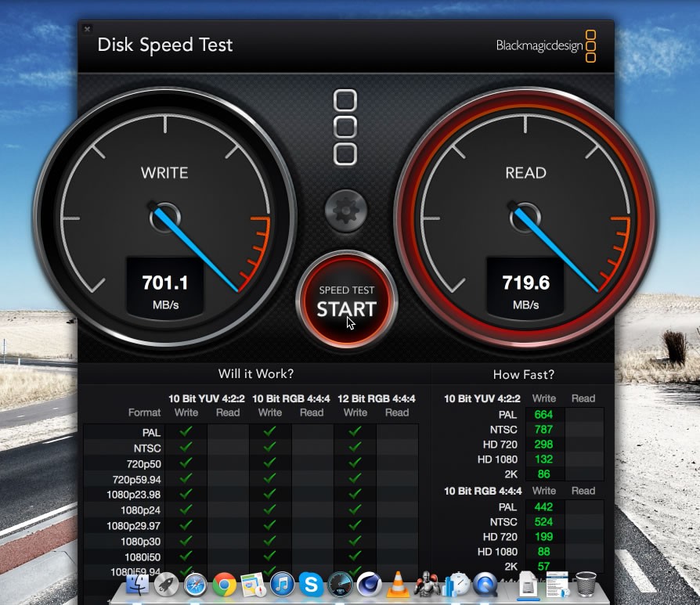Open the Trash in the dock

[x=586, y=584]
